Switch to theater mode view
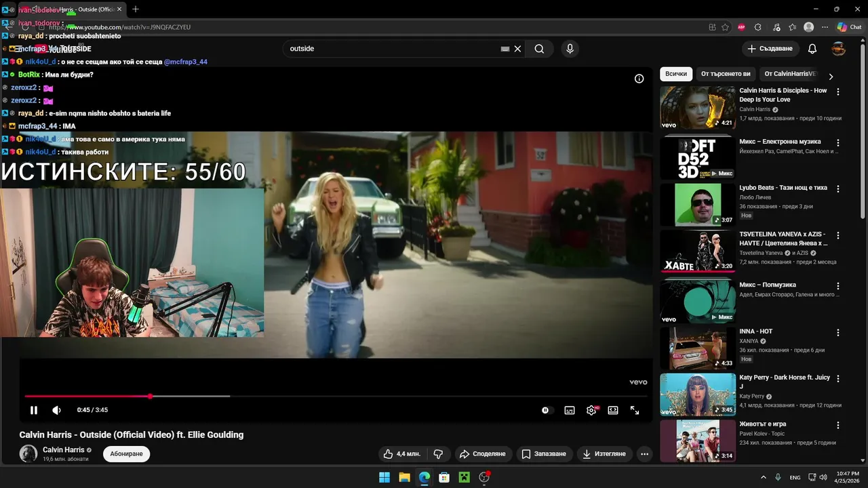 coord(613,410)
